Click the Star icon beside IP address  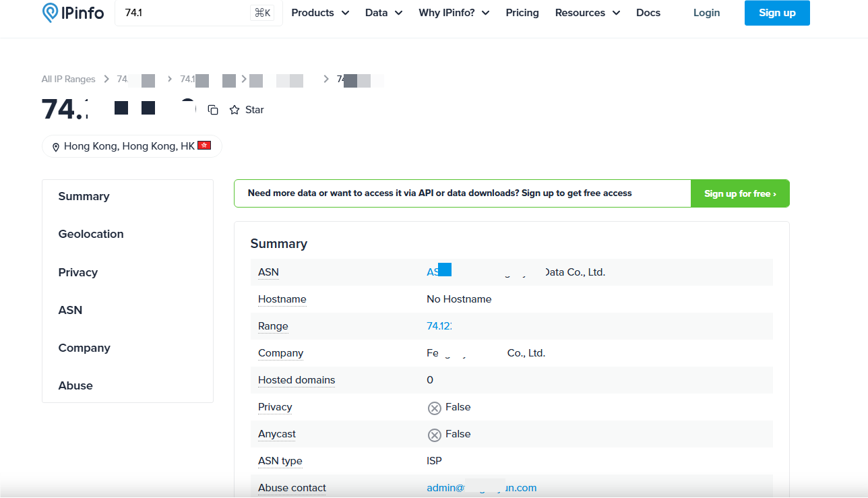(x=235, y=110)
